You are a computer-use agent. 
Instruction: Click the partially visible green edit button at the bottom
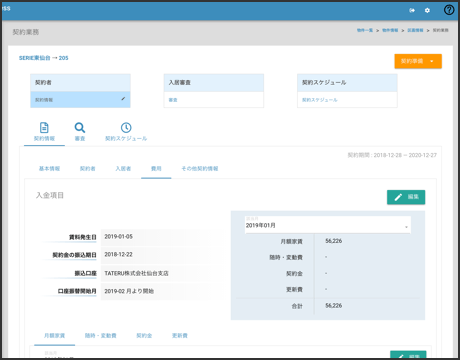point(408,355)
